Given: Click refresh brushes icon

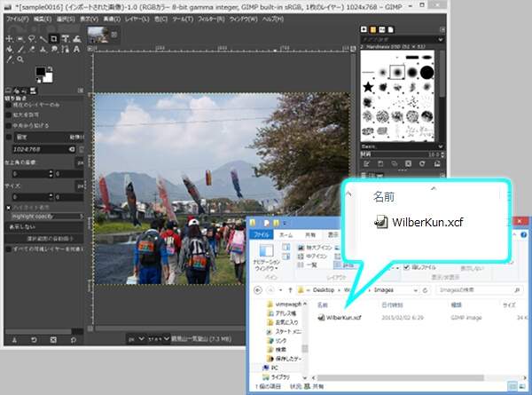Looking at the screenshot, I should click(422, 164).
